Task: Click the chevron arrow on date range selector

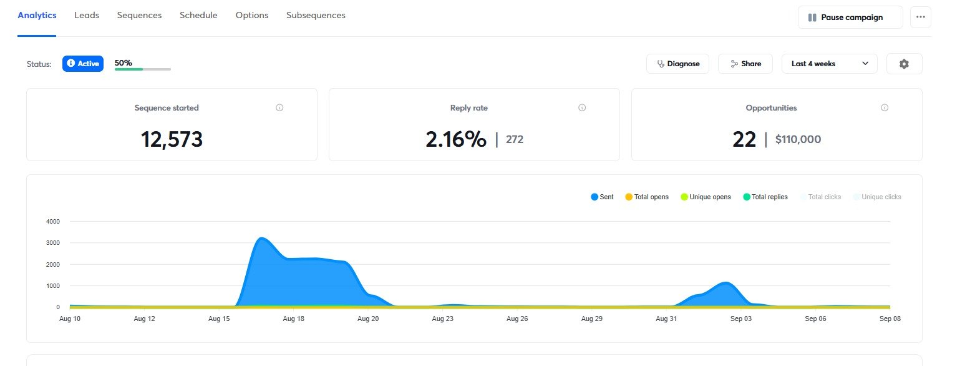Action: point(865,64)
